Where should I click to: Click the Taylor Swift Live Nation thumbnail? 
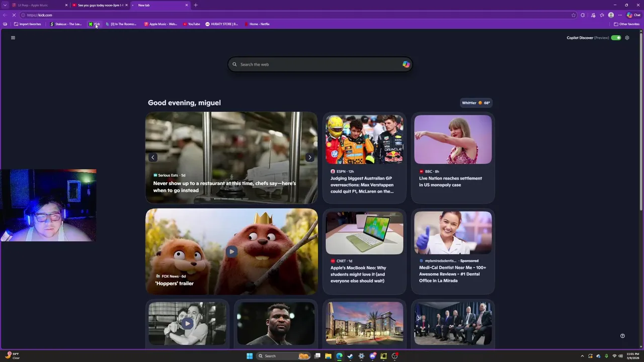(x=453, y=139)
